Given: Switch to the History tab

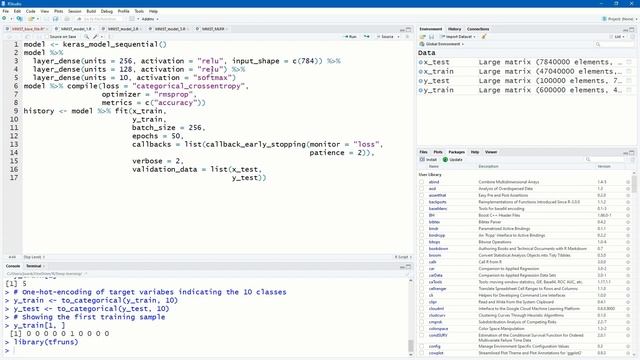Looking at the screenshot, I should tap(454, 29).
